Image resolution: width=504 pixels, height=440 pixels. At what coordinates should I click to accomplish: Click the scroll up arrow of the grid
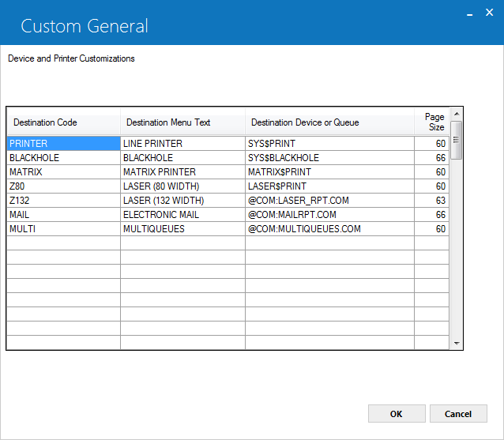(x=456, y=114)
